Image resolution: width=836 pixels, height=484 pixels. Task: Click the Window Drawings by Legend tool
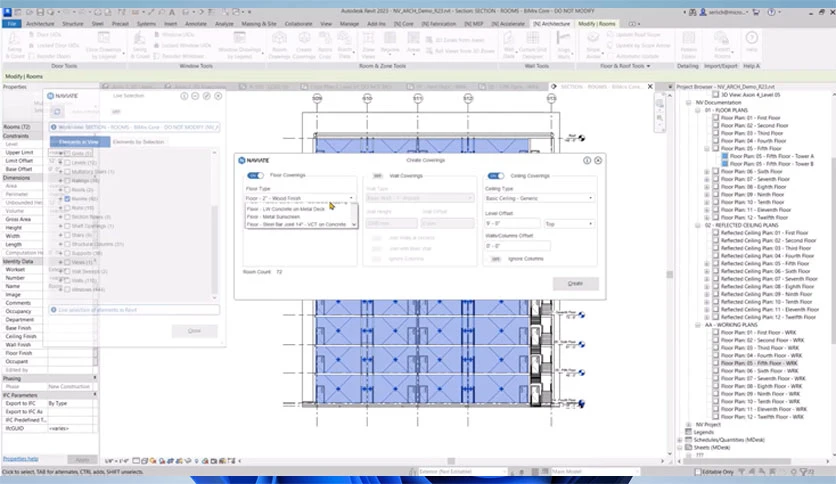(239, 44)
